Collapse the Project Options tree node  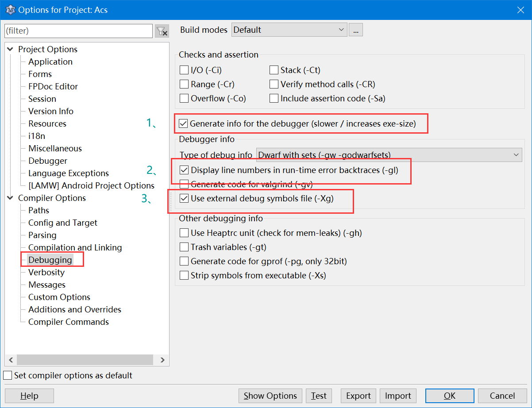tap(10, 49)
